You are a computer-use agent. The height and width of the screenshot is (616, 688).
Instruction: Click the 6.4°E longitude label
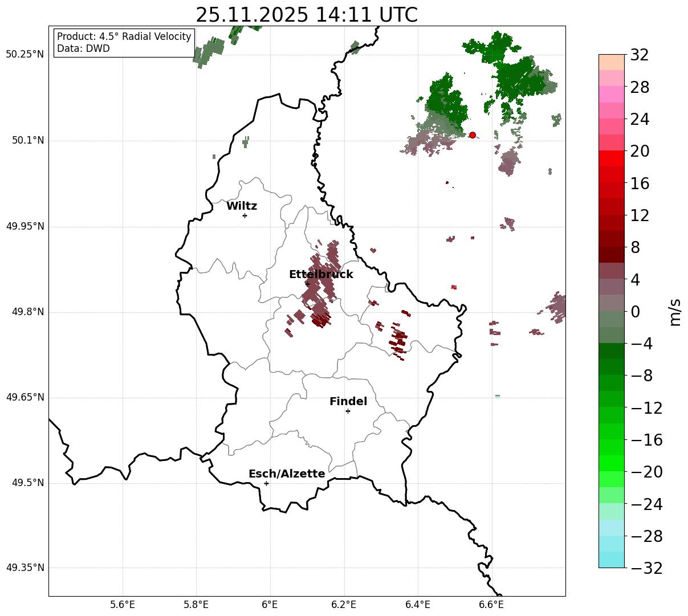(418, 605)
